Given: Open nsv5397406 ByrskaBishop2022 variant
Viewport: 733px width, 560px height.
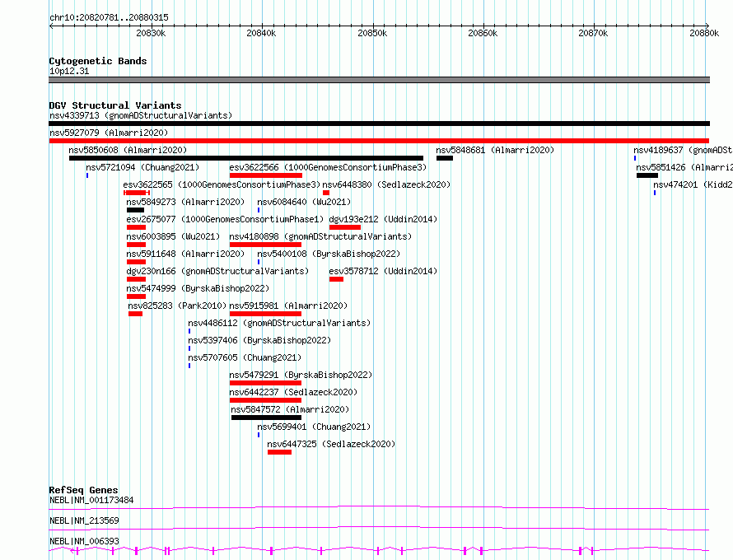Looking at the screenshot, I should pos(259,340).
